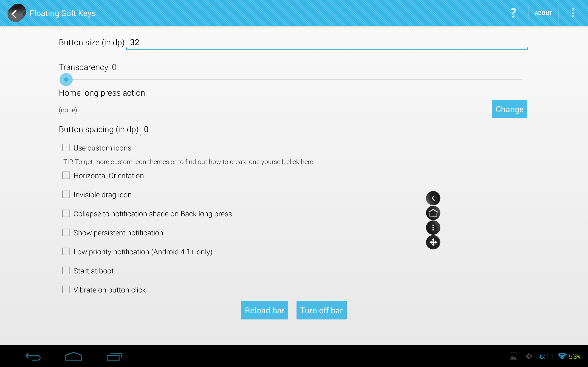Enable Use custom icons checkbox
This screenshot has height=367, width=588.
point(66,147)
